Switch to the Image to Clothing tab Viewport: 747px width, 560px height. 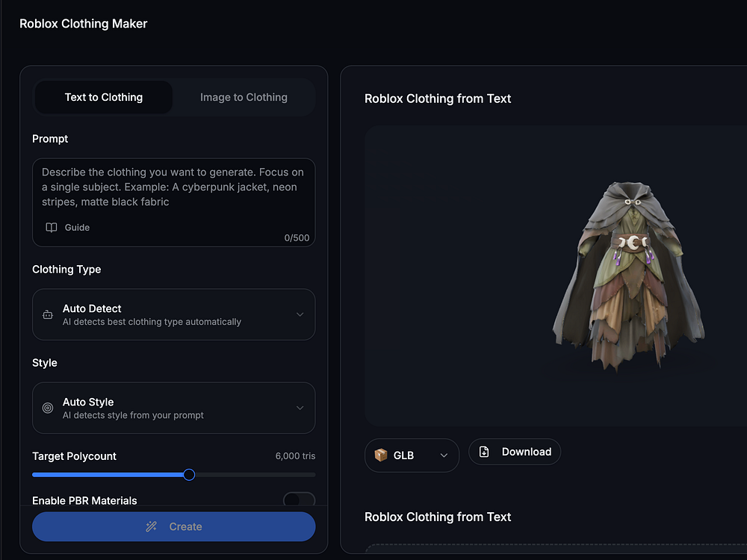point(244,97)
